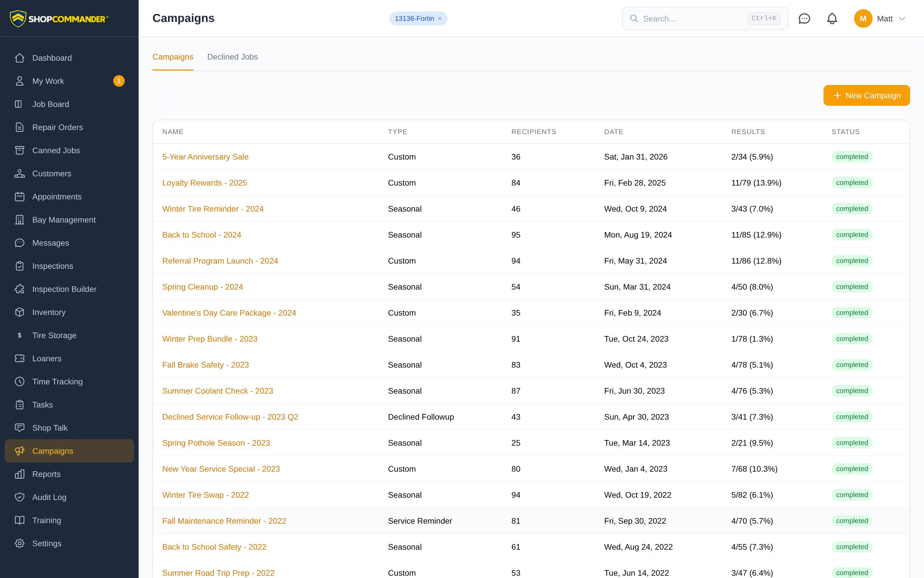Click Settings gear icon
924x578 pixels.
(19, 544)
